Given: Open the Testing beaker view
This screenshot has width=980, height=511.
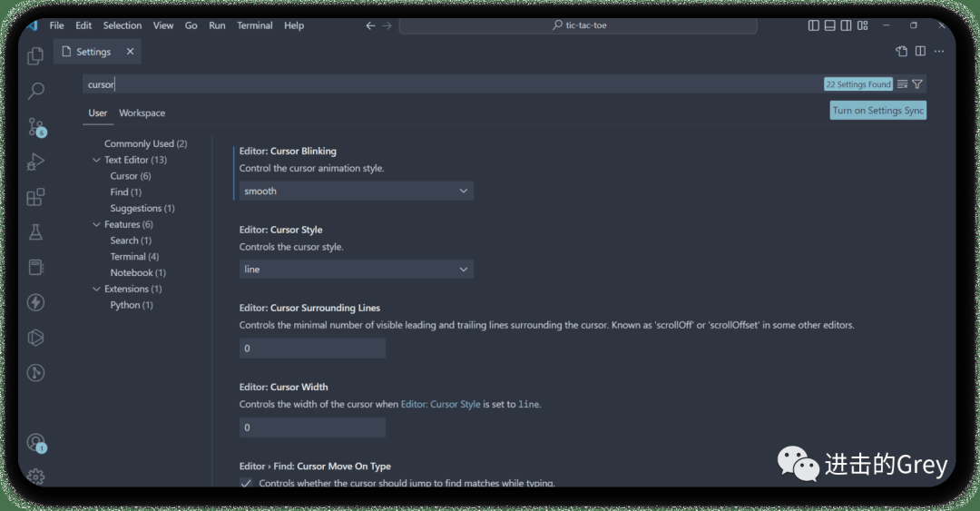Looking at the screenshot, I should click(35, 232).
